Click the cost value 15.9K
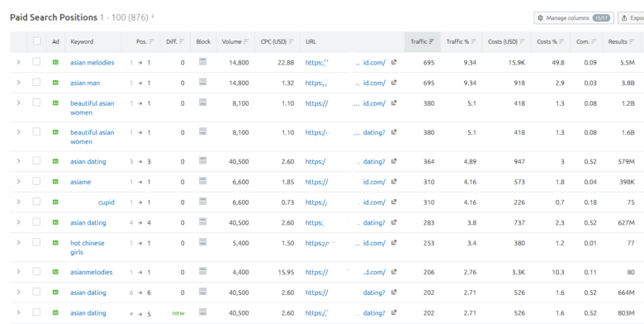 click(517, 63)
